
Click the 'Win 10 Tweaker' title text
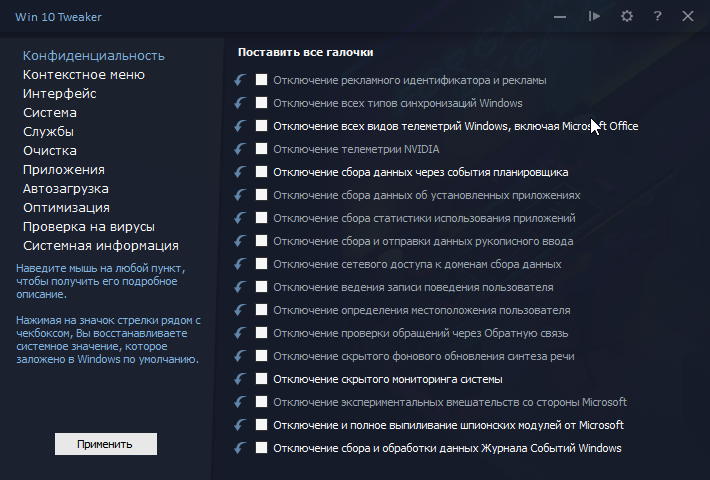[58, 17]
